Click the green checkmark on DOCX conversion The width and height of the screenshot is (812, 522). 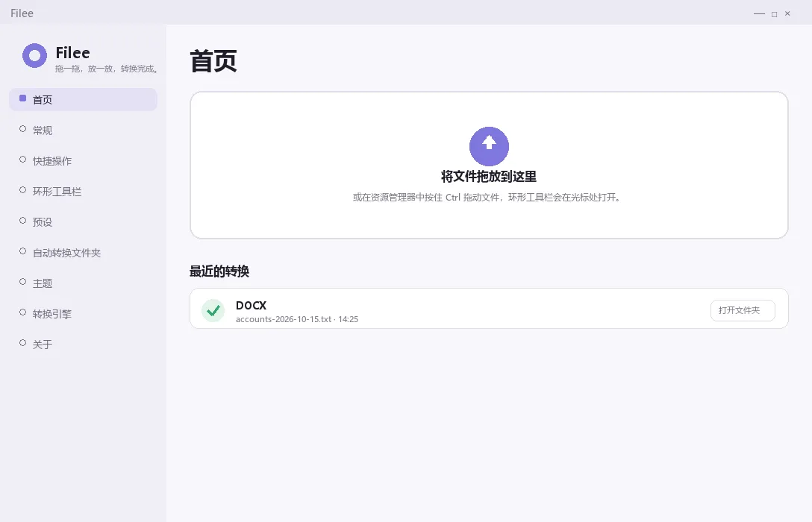213,310
